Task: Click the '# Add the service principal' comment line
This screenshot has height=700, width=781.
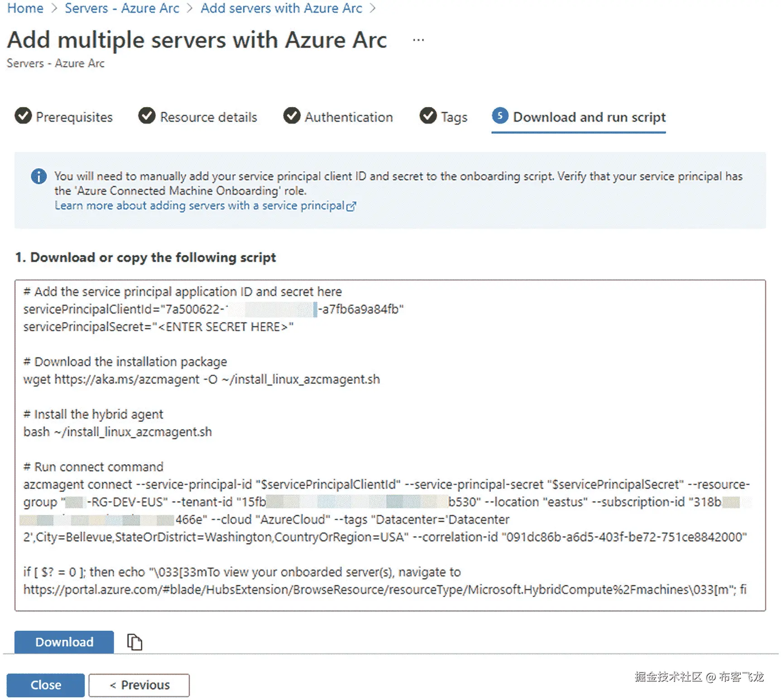Action: 182,291
